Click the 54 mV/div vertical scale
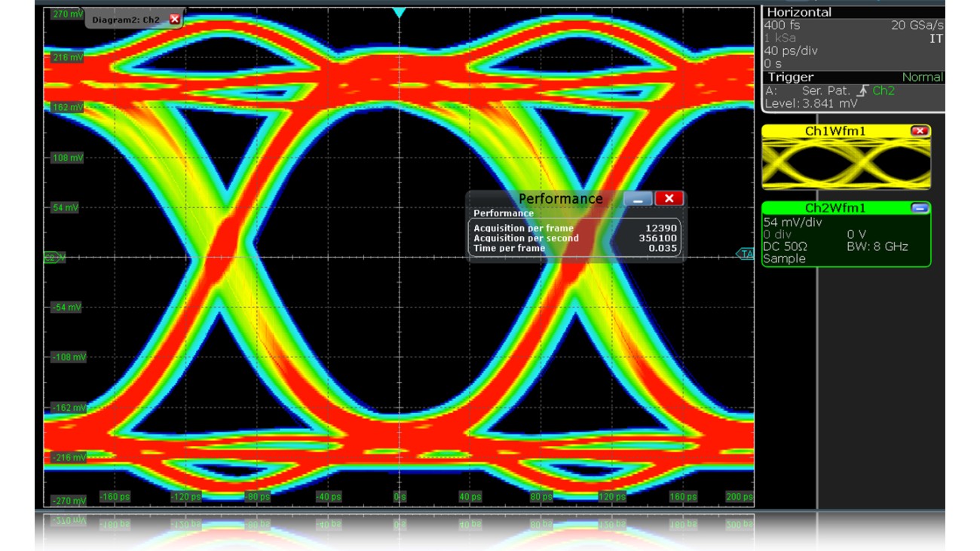Image resolution: width=980 pixels, height=551 pixels. coord(792,222)
